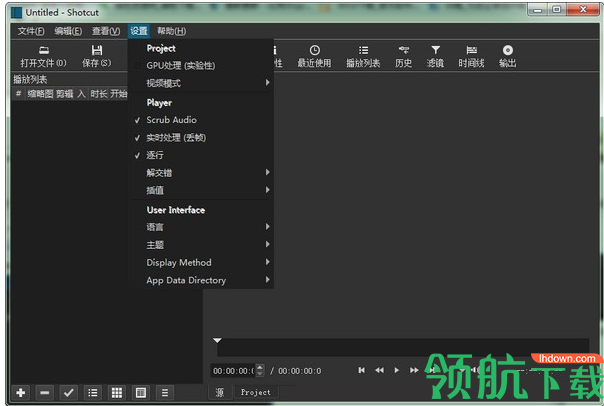The width and height of the screenshot is (604, 406).
Task: Open the 编辑(E) menu
Action: click(x=68, y=31)
